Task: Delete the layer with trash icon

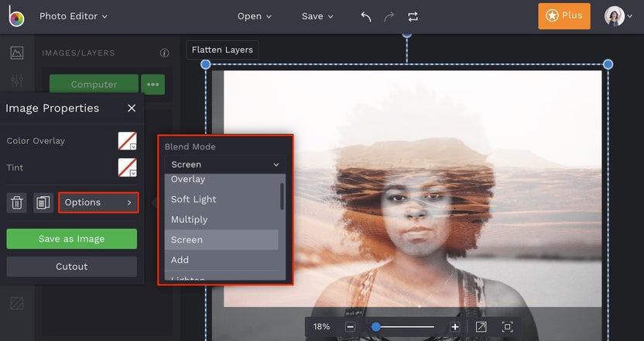Action: 17,202
